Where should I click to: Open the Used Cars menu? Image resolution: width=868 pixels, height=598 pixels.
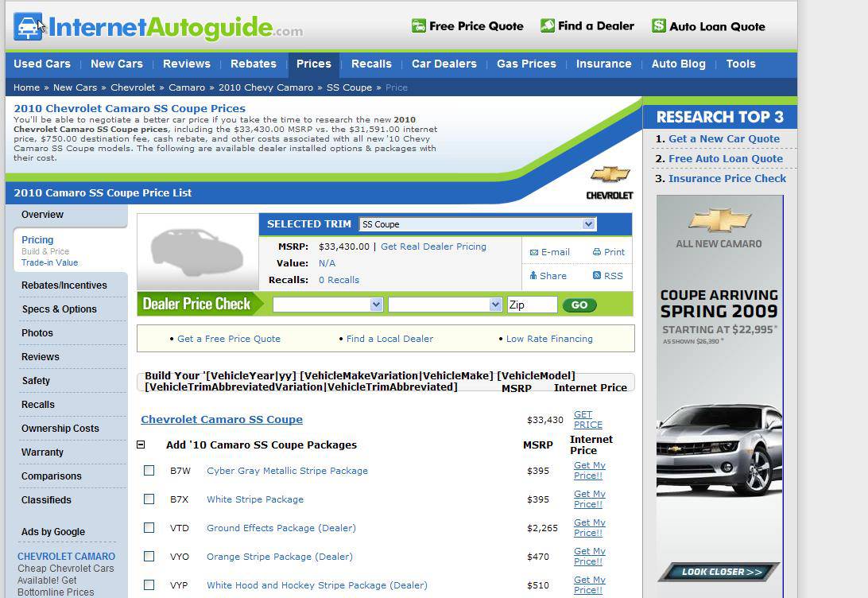click(x=42, y=64)
